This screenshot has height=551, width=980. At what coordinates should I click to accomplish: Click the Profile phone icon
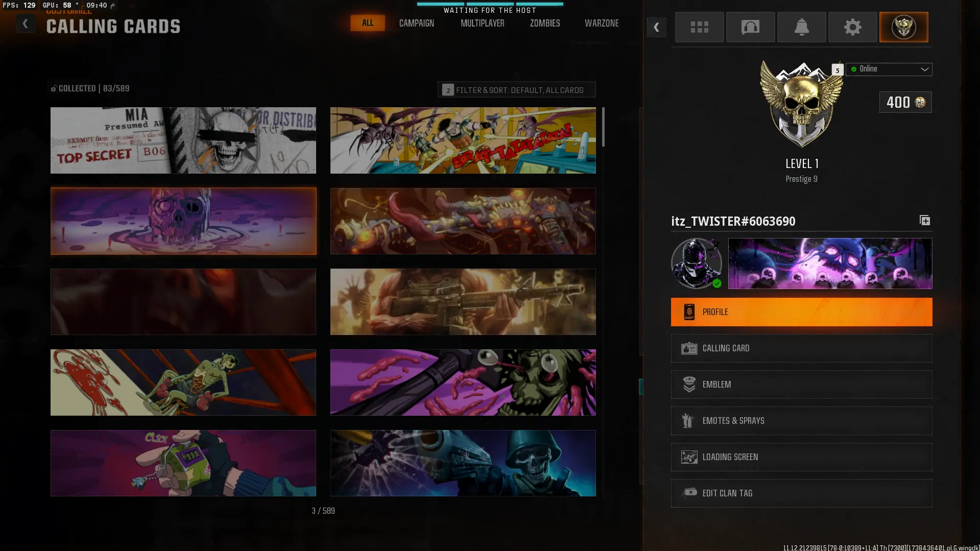689,312
